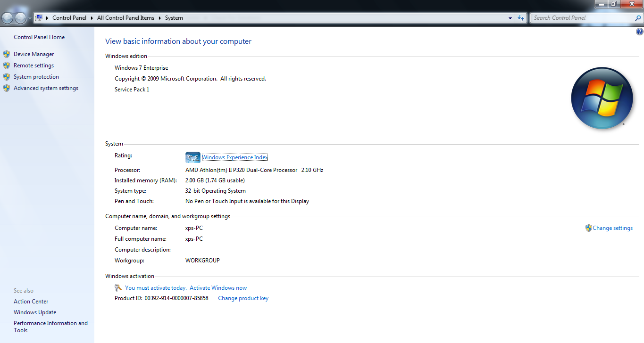Click the shield icon beside Change settings
This screenshot has height=343, width=644.
tap(588, 228)
